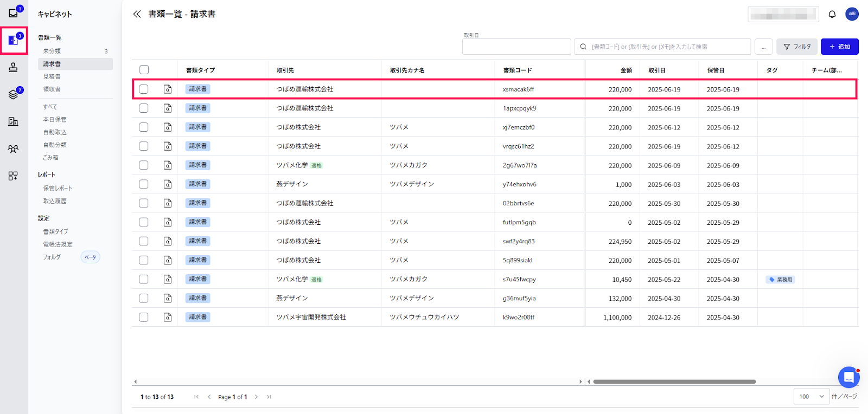Preview document for code 5q899siakl
This screenshot has height=414, width=868.
[x=168, y=260]
